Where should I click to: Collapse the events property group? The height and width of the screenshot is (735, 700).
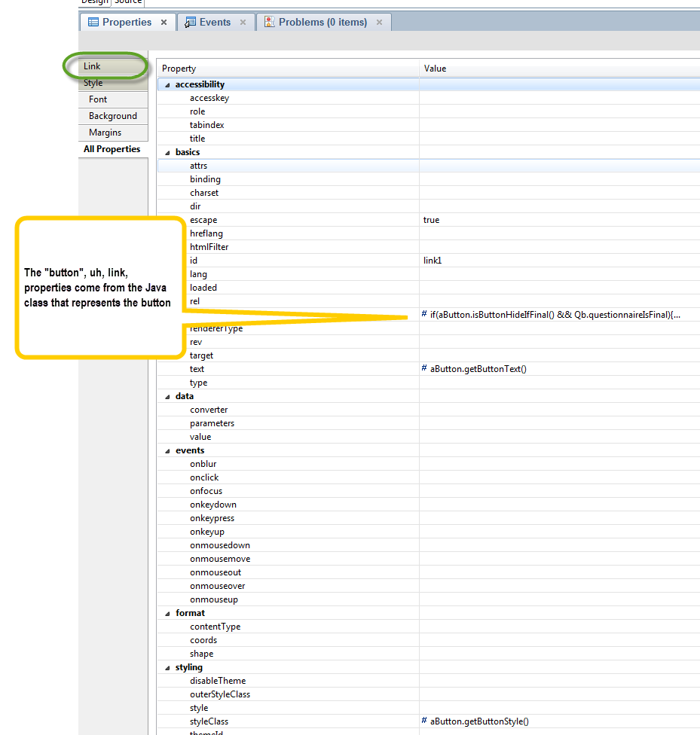pyautogui.click(x=167, y=450)
